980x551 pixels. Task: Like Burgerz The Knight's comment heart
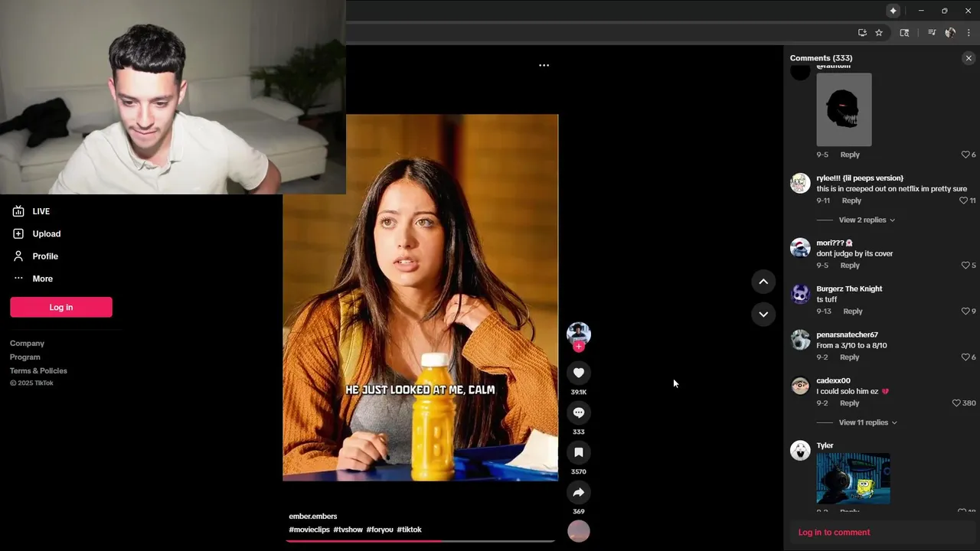point(965,311)
